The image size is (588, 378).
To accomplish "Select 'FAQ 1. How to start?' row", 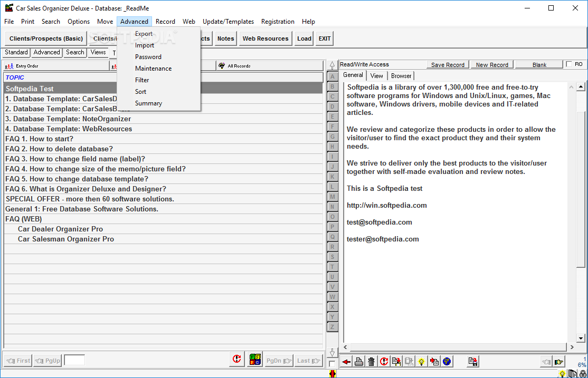I will [x=164, y=139].
